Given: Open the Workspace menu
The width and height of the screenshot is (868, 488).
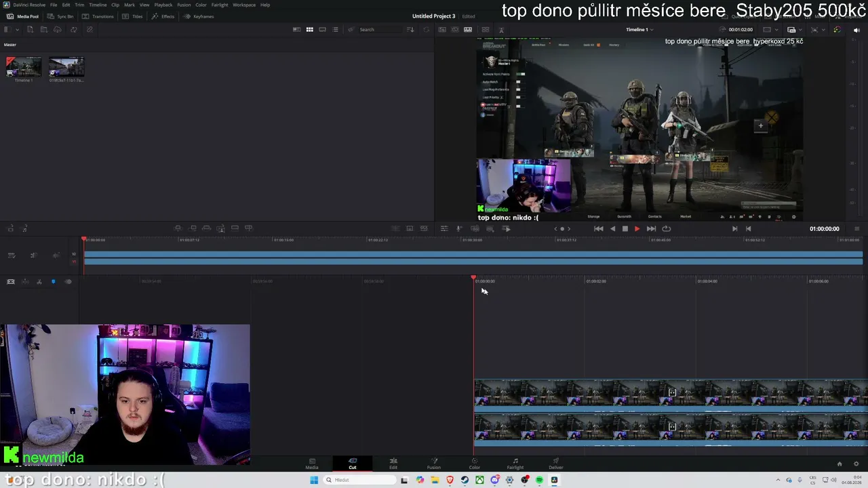Looking at the screenshot, I should (244, 5).
